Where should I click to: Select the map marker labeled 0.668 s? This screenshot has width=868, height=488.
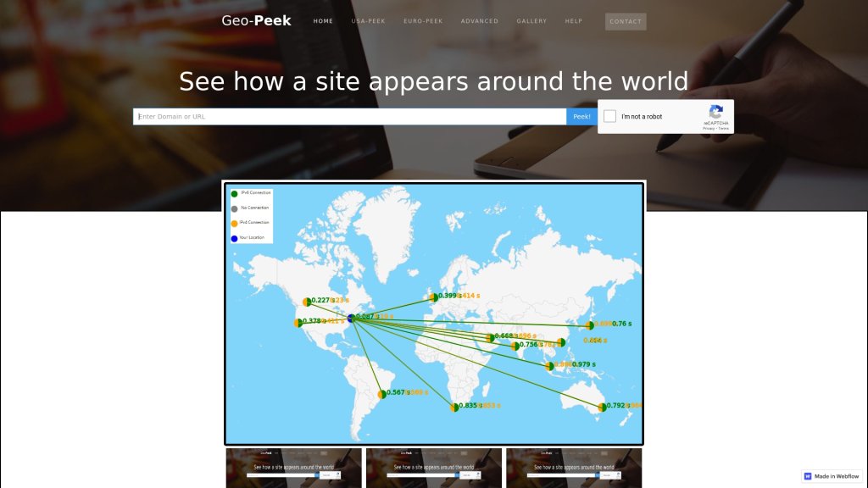490,337
